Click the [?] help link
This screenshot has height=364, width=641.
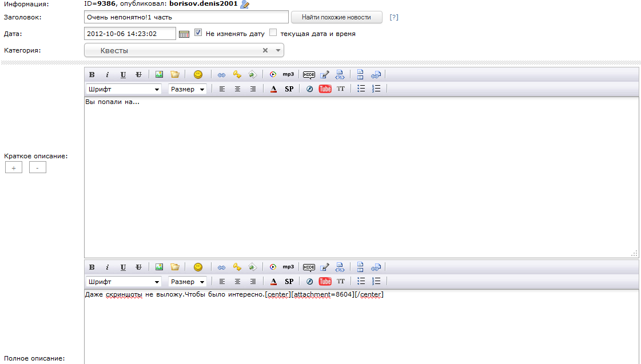[393, 17]
